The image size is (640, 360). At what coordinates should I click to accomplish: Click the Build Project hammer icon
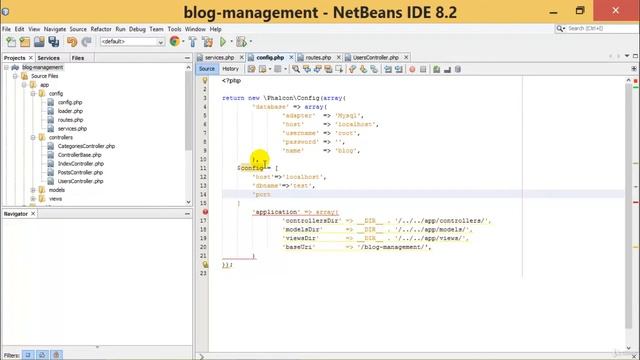[x=193, y=42]
